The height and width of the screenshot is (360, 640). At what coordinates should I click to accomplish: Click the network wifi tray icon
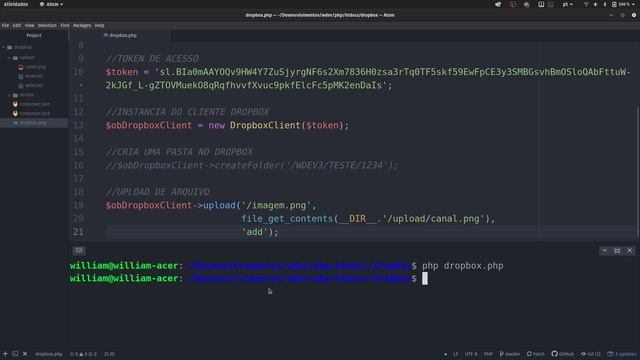586,4
